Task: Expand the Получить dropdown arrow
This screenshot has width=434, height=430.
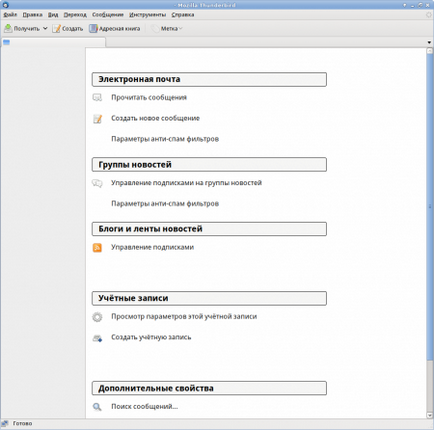Action: coord(45,29)
